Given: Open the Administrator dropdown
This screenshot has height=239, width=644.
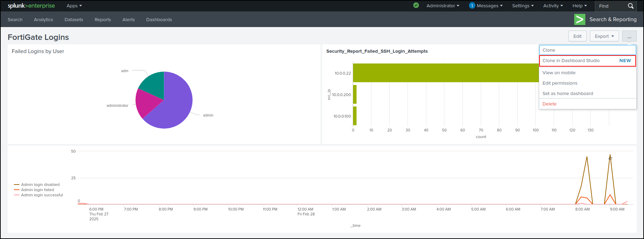Looking at the screenshot, I should (x=443, y=6).
